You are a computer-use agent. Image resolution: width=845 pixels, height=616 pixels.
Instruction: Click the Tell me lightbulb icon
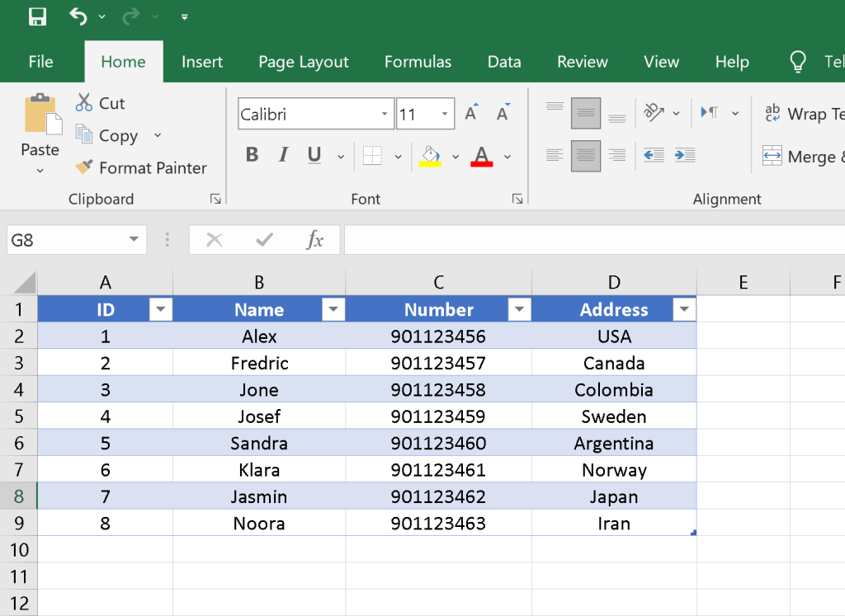pos(798,61)
